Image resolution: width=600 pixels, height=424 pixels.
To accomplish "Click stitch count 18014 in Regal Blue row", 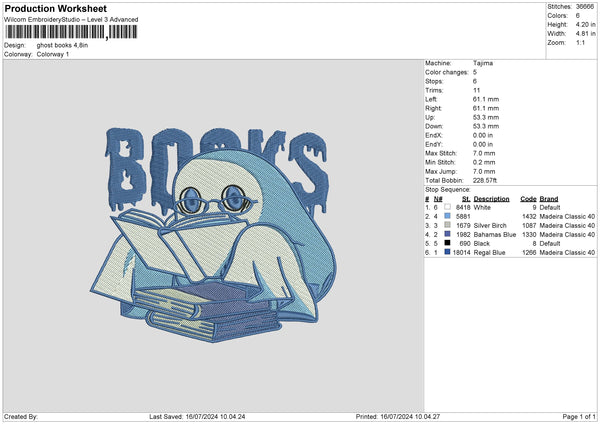I will click(x=461, y=253).
